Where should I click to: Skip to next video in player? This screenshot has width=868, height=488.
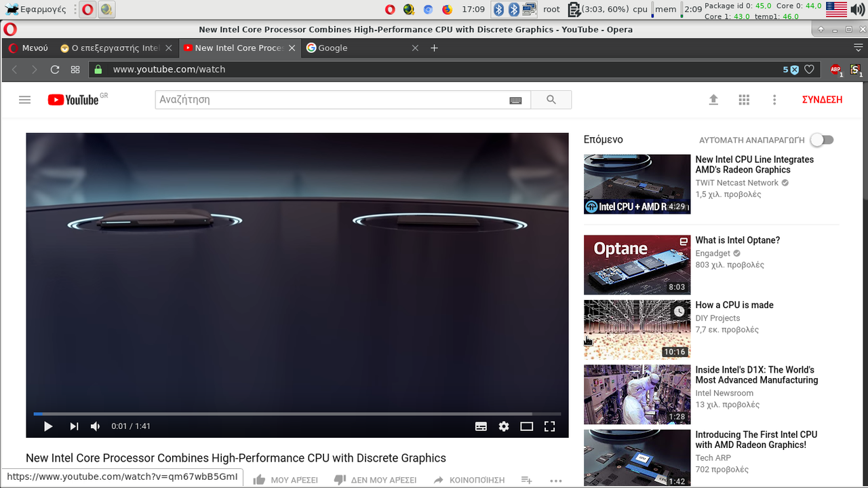click(x=74, y=426)
